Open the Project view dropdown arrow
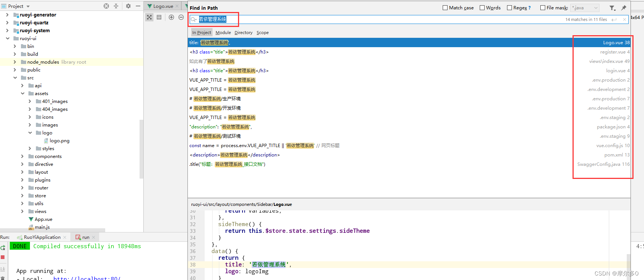The height and width of the screenshot is (280, 644). (x=28, y=6)
